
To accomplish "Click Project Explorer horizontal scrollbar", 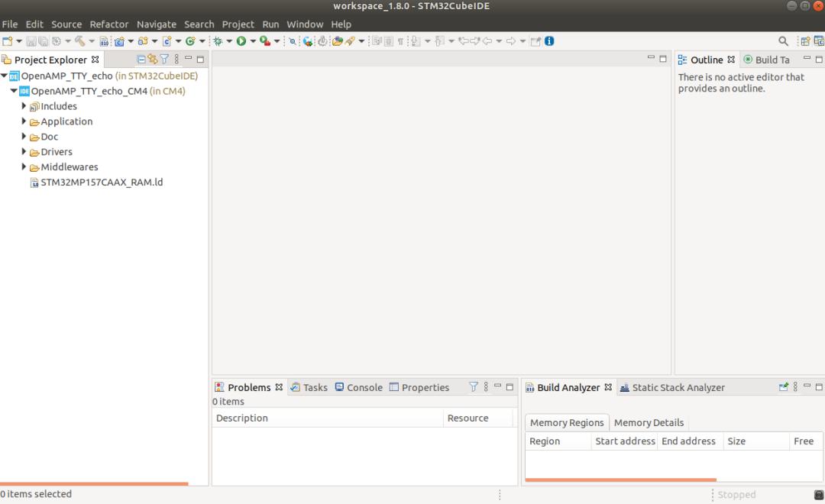I will pos(94,483).
